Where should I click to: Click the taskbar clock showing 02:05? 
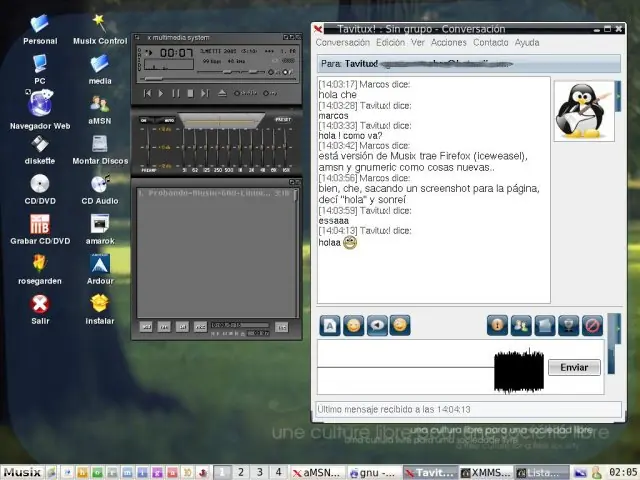click(623, 473)
